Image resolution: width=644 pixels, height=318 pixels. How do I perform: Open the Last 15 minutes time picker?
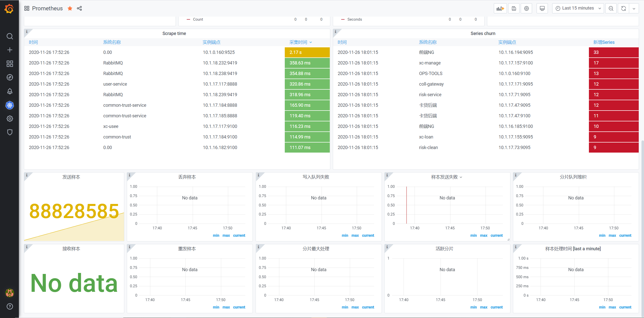click(x=578, y=8)
